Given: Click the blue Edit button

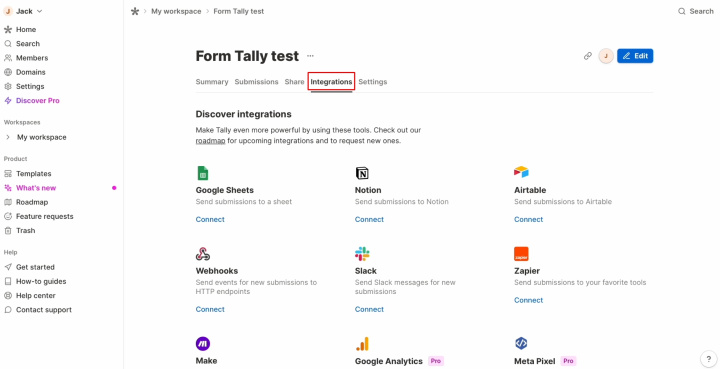Looking at the screenshot, I should point(635,56).
